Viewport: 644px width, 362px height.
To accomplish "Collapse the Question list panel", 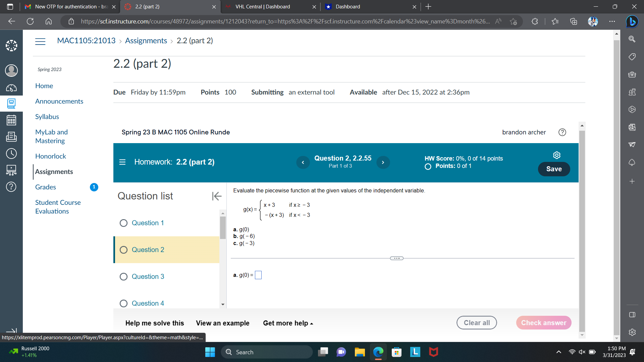I will (x=217, y=196).
